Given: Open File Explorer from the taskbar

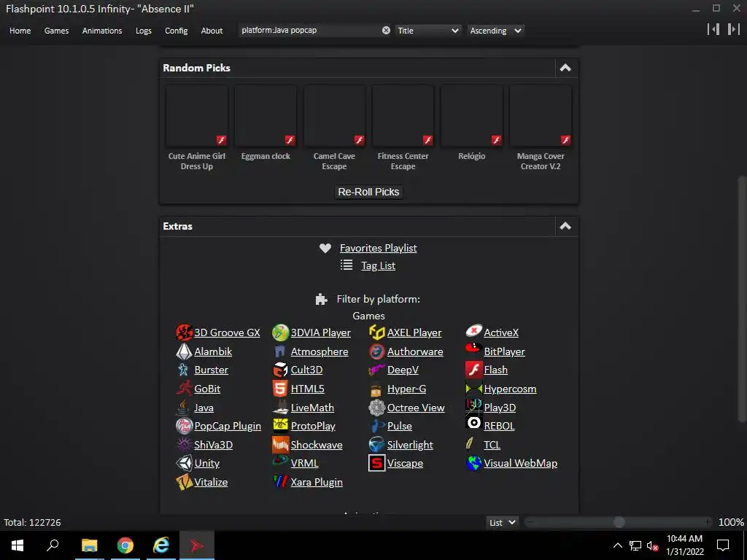Looking at the screenshot, I should coord(90,545).
